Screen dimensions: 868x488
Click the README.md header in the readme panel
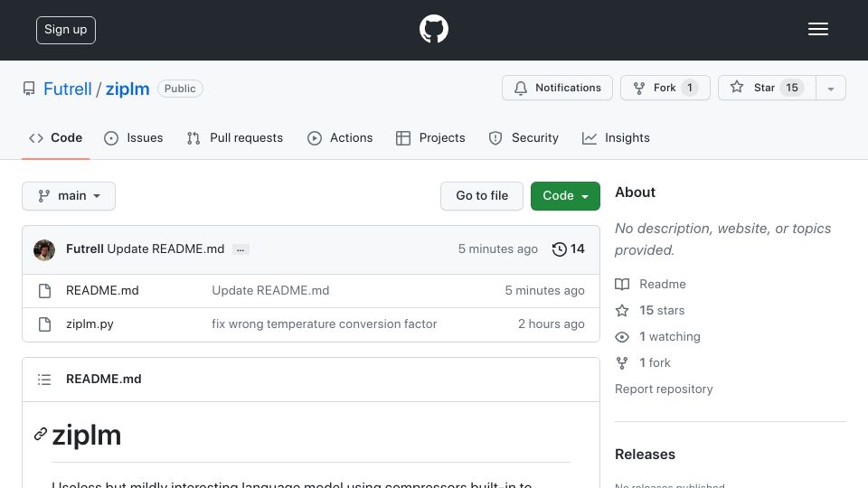[x=103, y=379]
